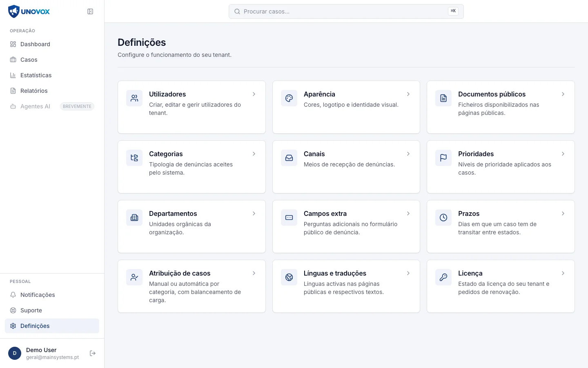588x368 pixels.
Task: Click the Prazos clock icon
Action: click(x=443, y=218)
